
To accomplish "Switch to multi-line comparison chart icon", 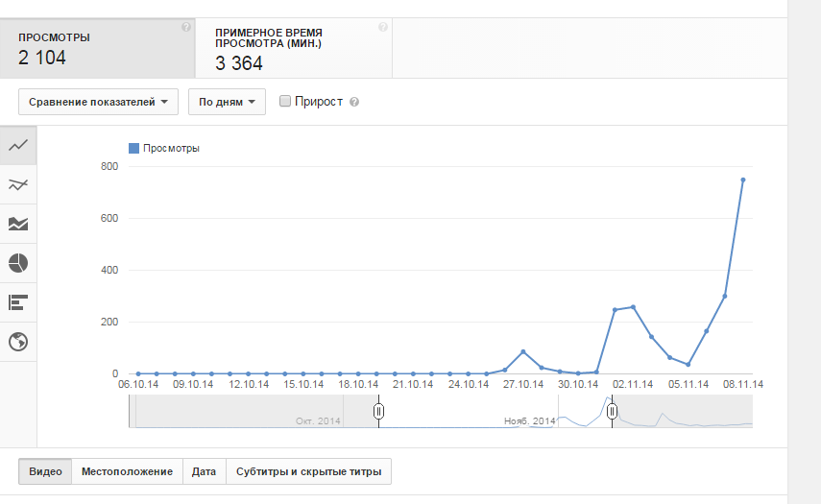I will coord(18,184).
